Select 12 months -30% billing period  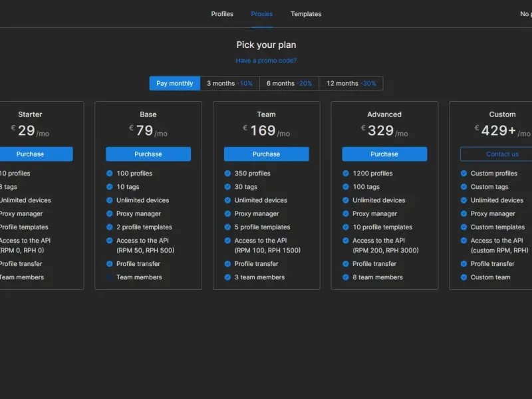351,84
